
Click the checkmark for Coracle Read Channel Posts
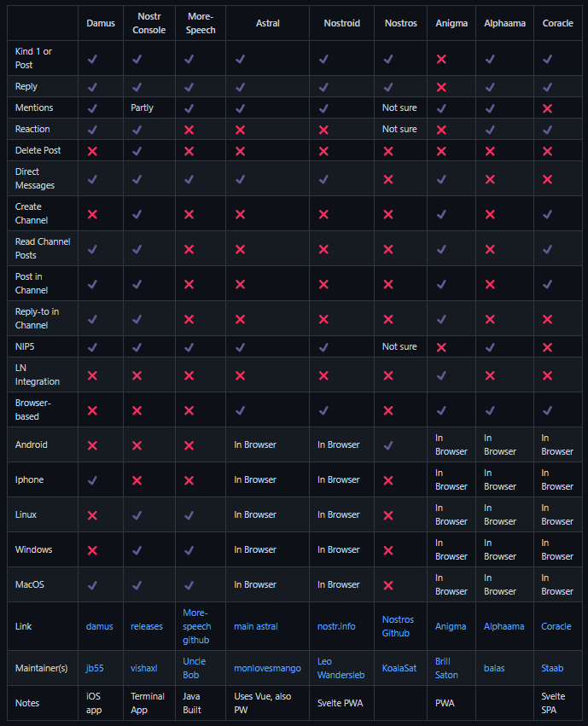(x=547, y=249)
